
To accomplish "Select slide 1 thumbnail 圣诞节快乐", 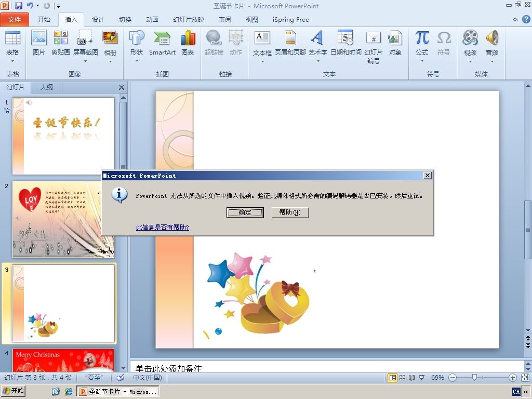I will click(x=63, y=136).
